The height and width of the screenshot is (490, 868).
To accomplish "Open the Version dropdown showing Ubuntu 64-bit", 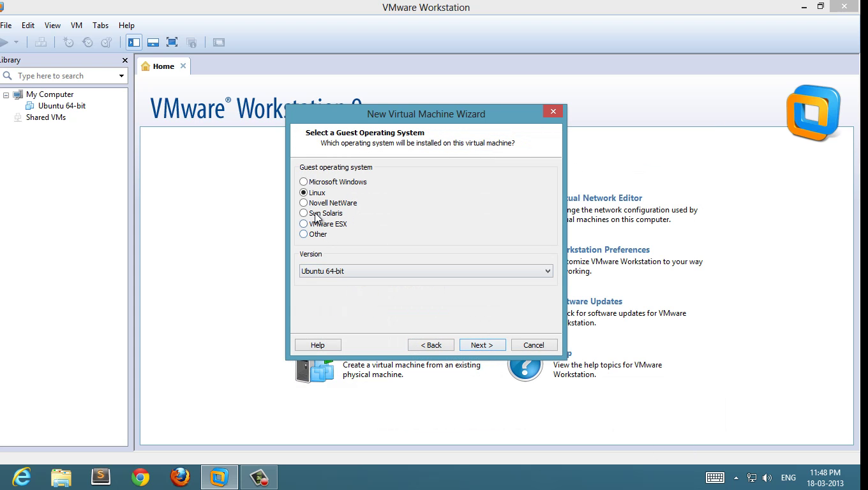I will (x=426, y=271).
